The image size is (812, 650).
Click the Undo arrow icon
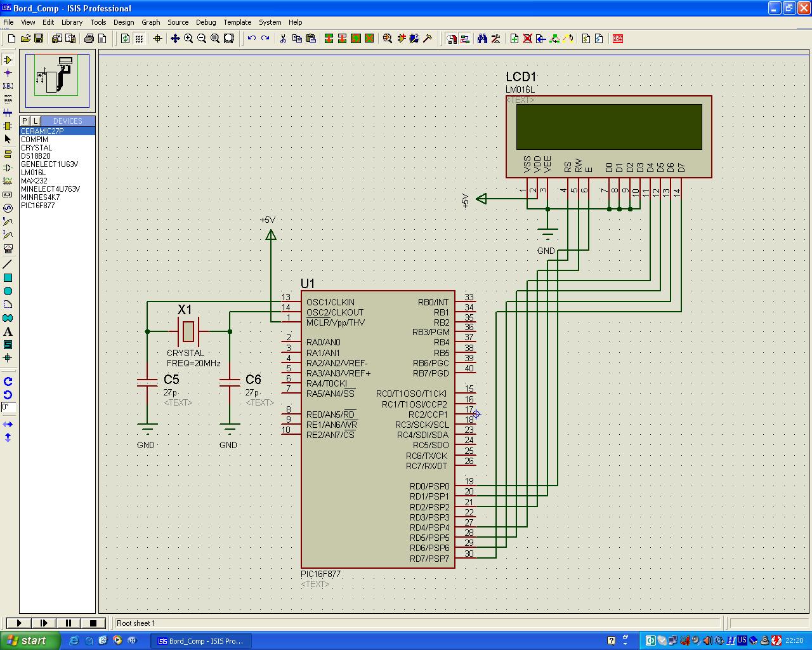click(x=252, y=39)
